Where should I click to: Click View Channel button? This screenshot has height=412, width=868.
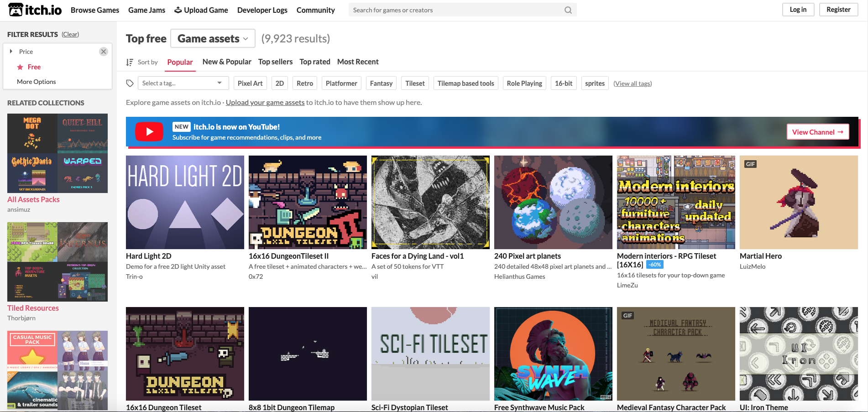click(x=818, y=132)
